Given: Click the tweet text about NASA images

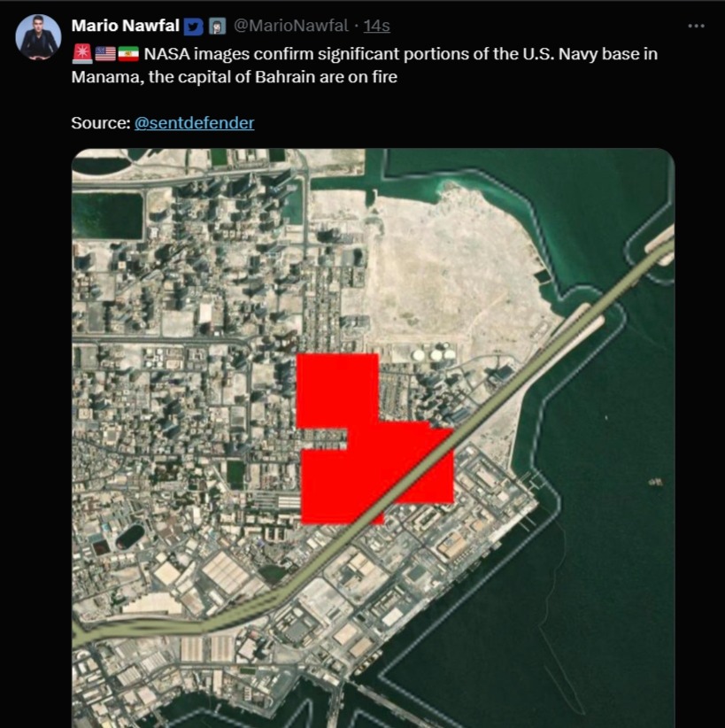Looking at the screenshot, I should coord(365,65).
